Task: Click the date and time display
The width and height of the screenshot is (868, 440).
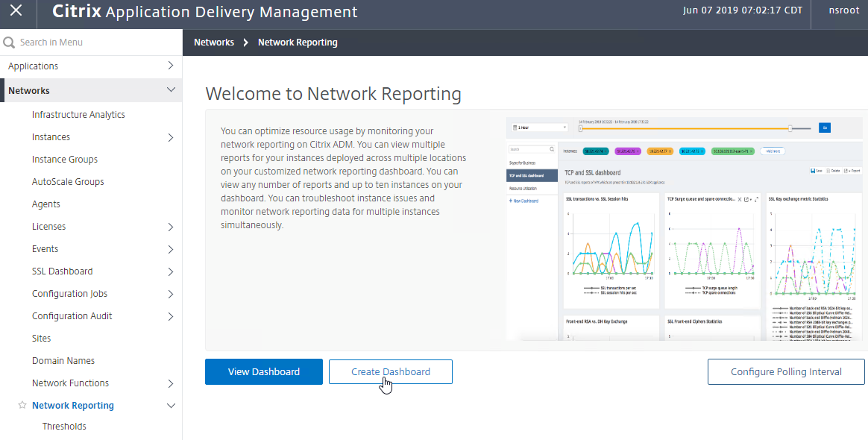Action: tap(742, 10)
